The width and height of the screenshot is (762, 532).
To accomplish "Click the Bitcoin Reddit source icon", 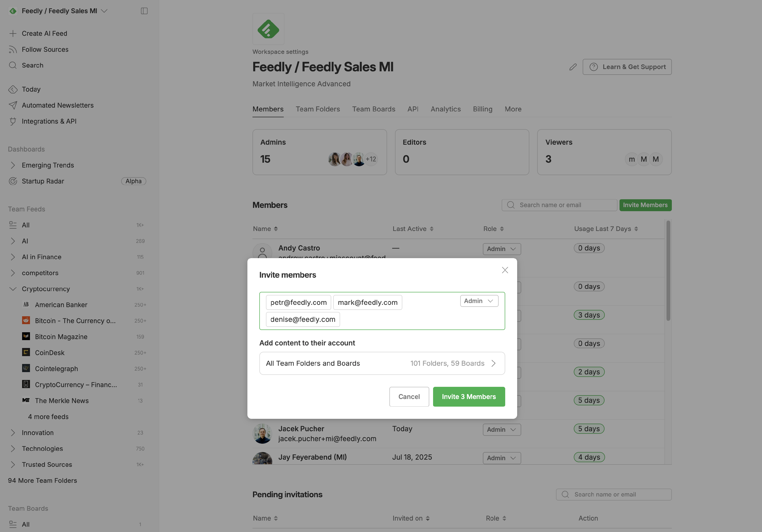I will [26, 320].
